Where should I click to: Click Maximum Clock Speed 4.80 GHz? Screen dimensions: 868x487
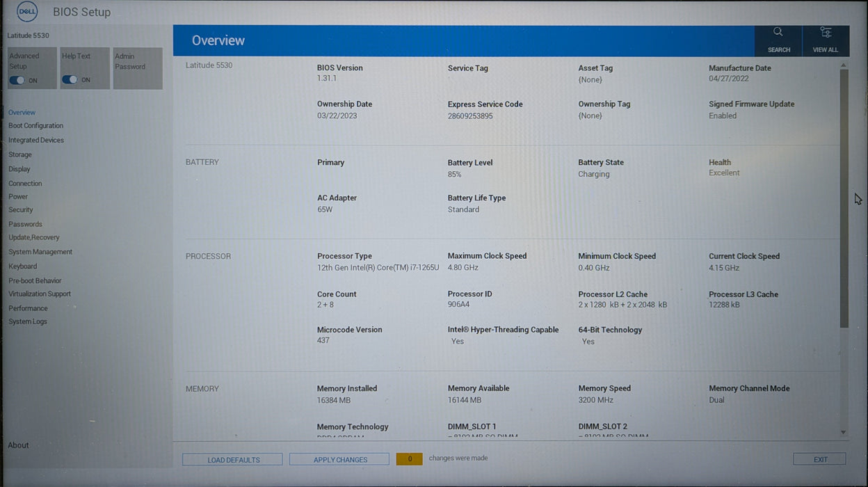463,268
